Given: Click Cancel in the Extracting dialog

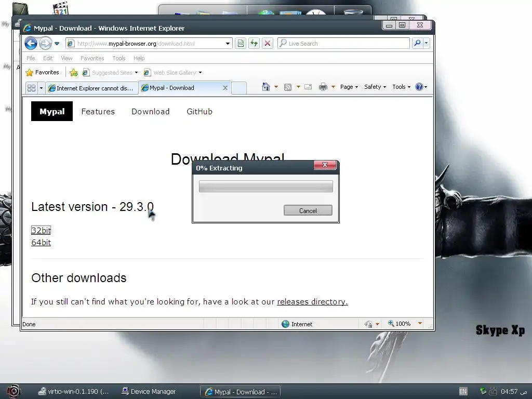Looking at the screenshot, I should [308, 211].
